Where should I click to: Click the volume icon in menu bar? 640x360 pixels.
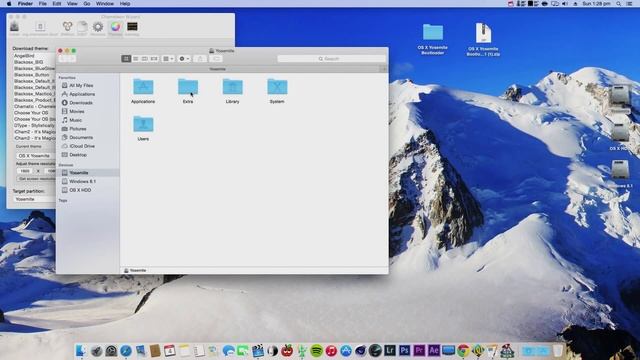[x=565, y=4]
